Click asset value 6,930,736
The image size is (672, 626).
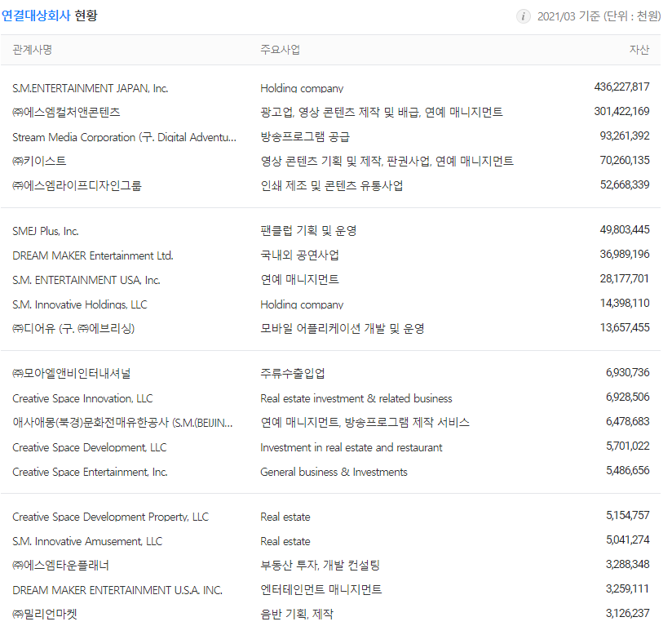627,373
